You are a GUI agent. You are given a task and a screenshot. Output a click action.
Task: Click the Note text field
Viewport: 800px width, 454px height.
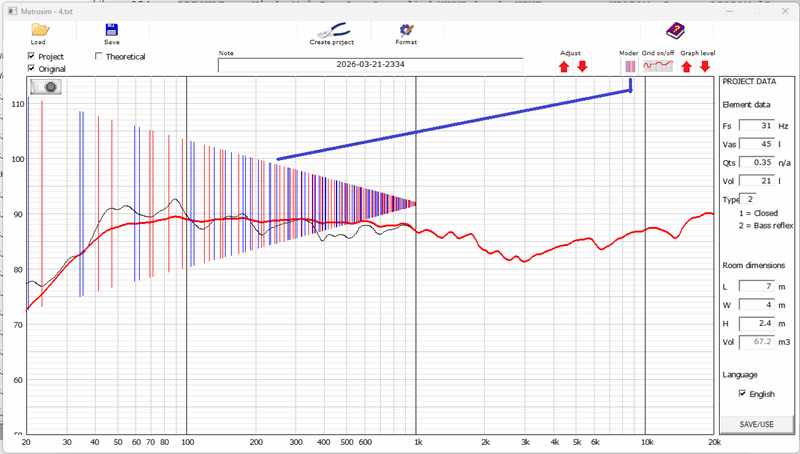(x=370, y=65)
